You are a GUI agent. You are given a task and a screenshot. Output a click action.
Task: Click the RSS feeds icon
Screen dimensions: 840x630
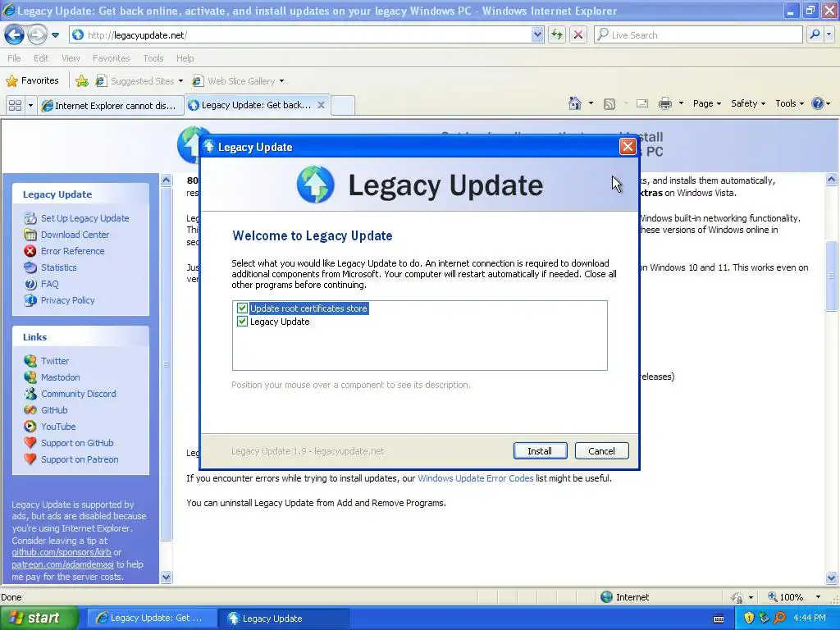[x=609, y=104]
